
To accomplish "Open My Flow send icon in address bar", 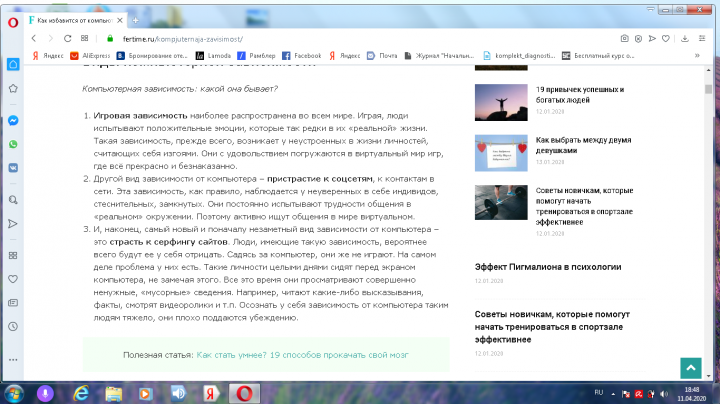I will tap(652, 39).
